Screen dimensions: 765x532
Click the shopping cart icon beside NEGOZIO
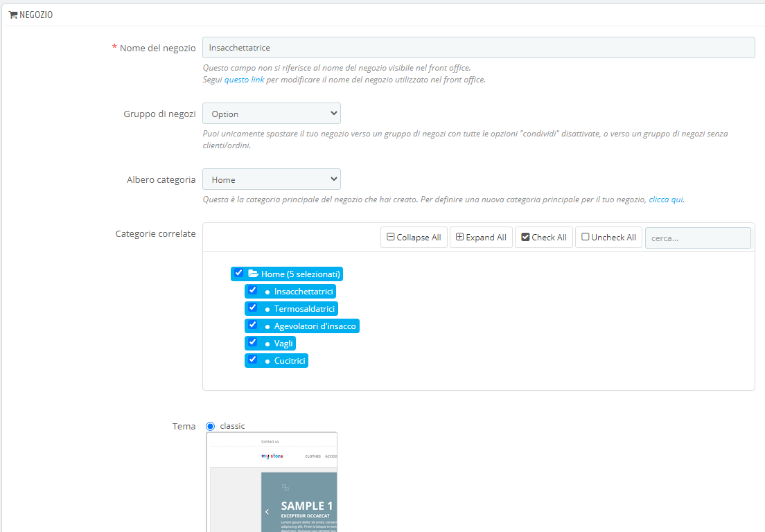pos(13,15)
